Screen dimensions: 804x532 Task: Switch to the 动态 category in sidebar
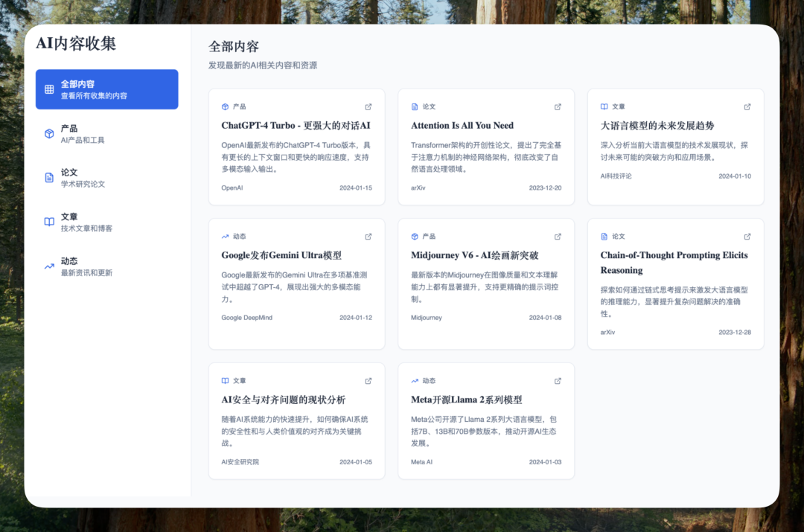tap(106, 266)
